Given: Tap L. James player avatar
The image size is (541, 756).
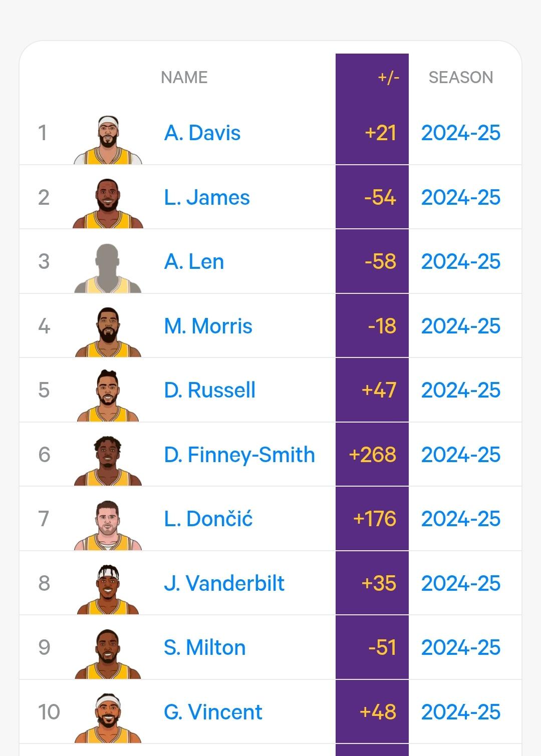Looking at the screenshot, I should click(108, 203).
